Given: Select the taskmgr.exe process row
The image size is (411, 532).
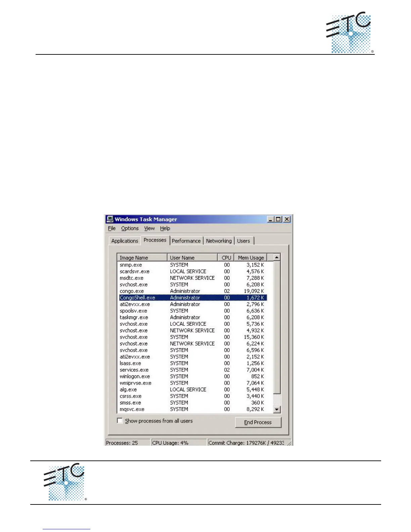Looking at the screenshot, I should (x=192, y=317).
